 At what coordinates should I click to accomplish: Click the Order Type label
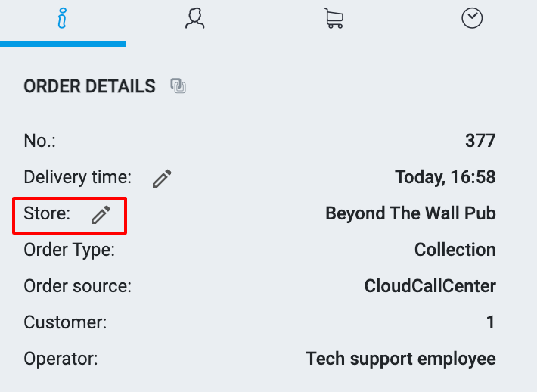[x=69, y=250]
